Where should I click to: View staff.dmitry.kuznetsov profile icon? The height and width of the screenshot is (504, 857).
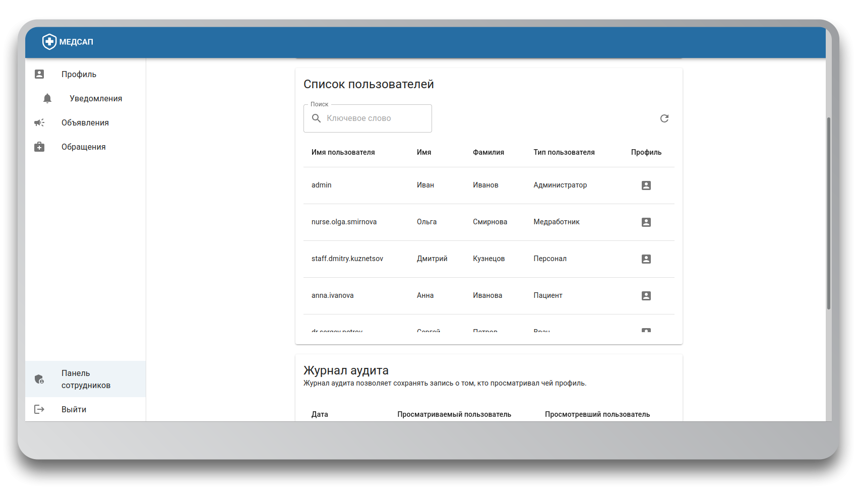point(646,259)
